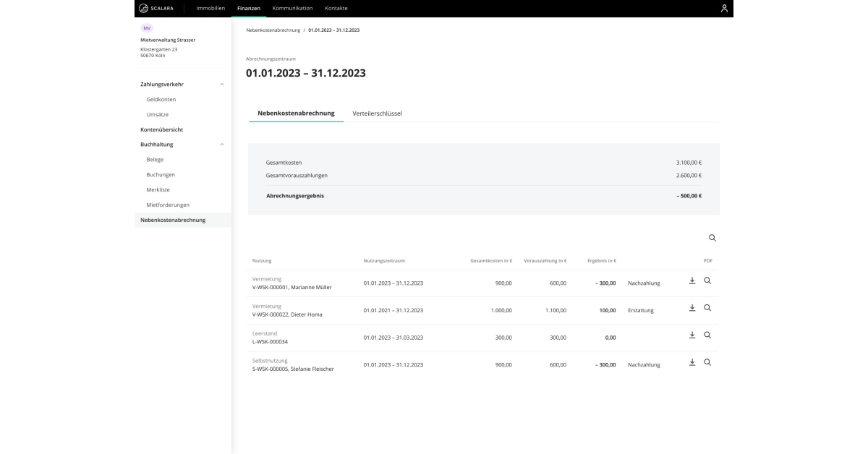Click the heading 01.01.2023 – 31.12.2023

tap(306, 73)
